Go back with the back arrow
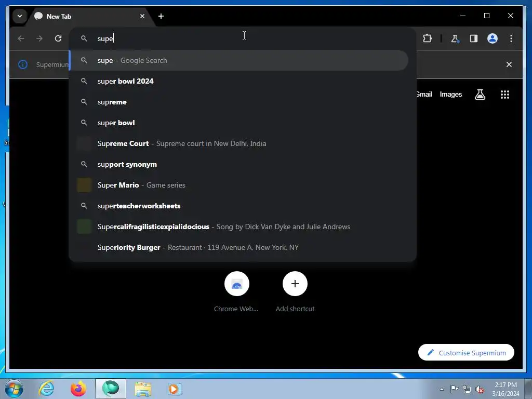 tap(21, 38)
